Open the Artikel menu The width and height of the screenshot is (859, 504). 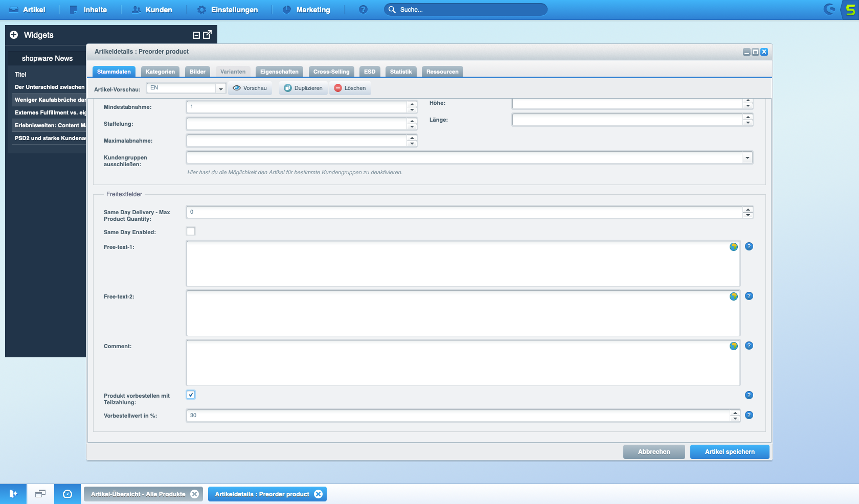coord(28,10)
